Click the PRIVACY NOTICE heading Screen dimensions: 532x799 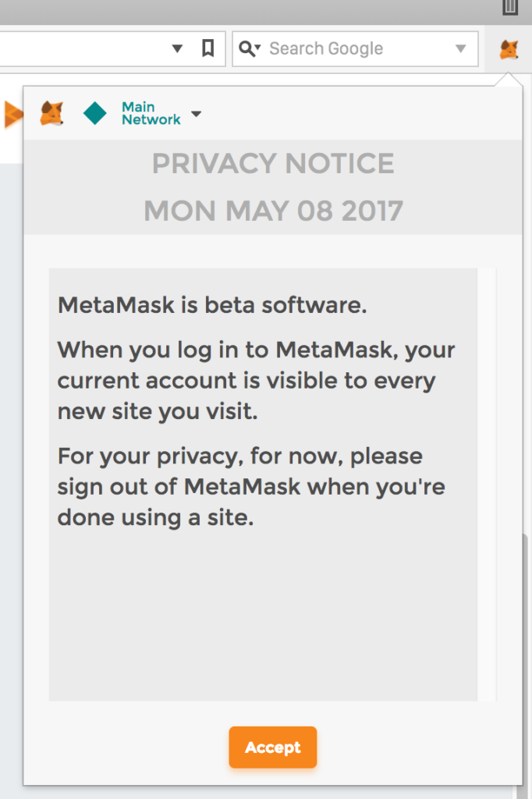(273, 164)
